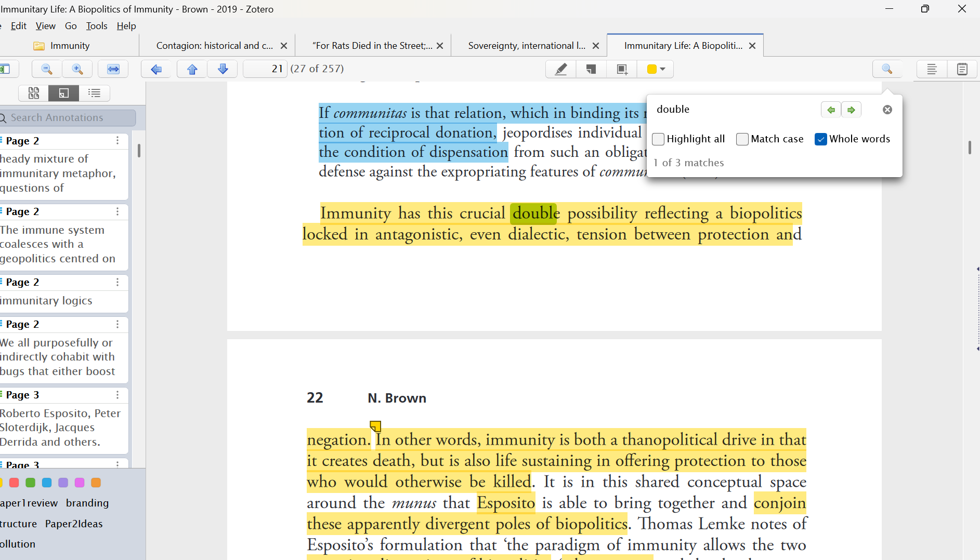This screenshot has width=980, height=560.
Task: Switch to the Contagion tab
Action: pos(215,46)
